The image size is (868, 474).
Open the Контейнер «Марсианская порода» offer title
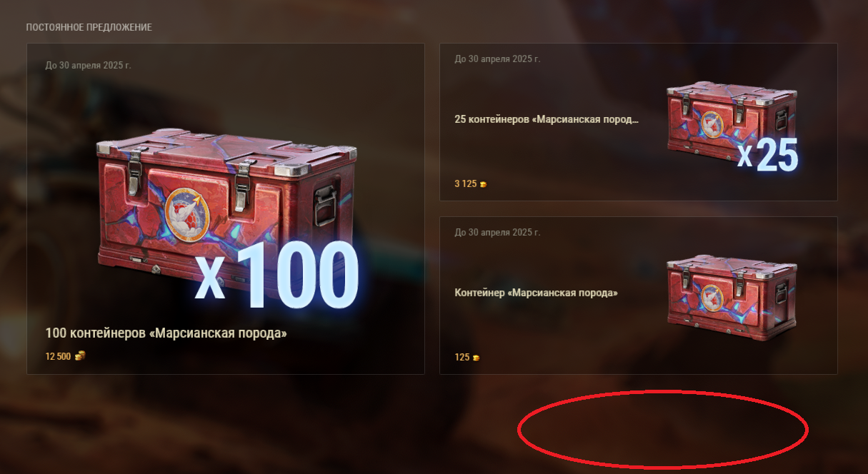coord(536,293)
